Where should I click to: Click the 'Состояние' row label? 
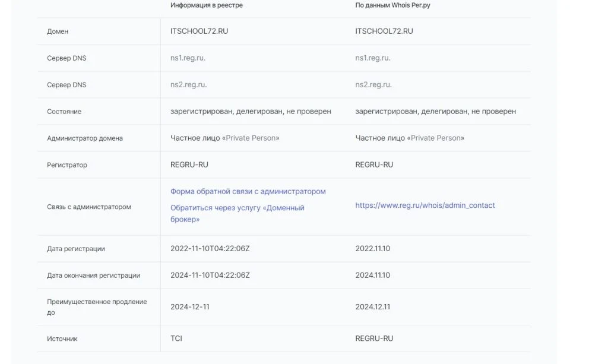(x=64, y=112)
